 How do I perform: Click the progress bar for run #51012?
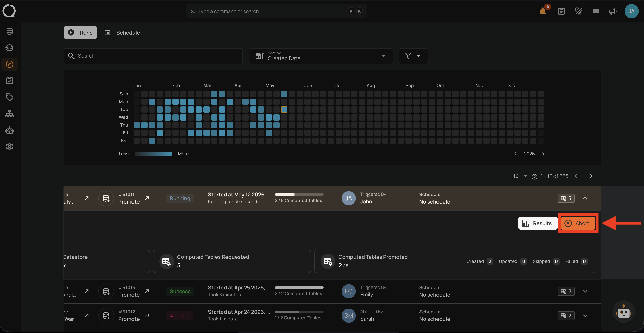299,312
